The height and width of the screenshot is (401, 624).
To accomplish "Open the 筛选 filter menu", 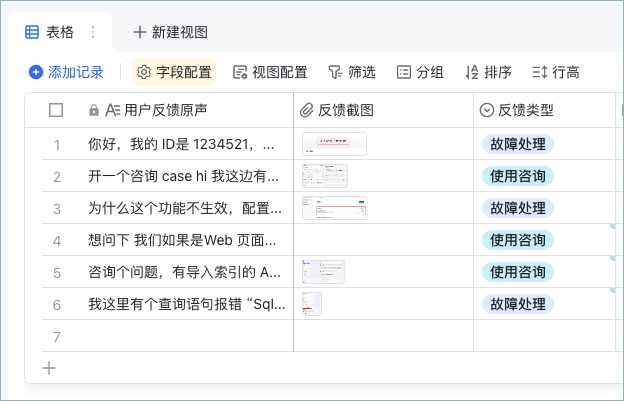I will click(x=352, y=72).
